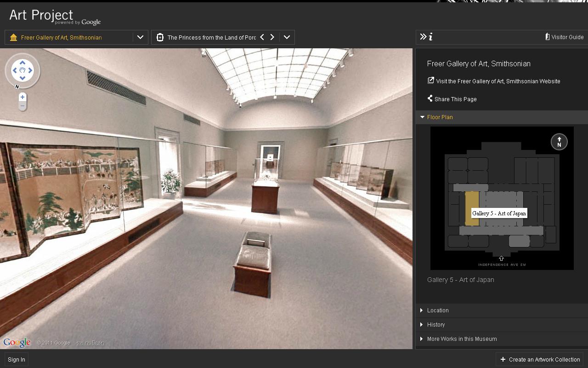Expand the Location section
Screen dimensions: 588x368
502,310
